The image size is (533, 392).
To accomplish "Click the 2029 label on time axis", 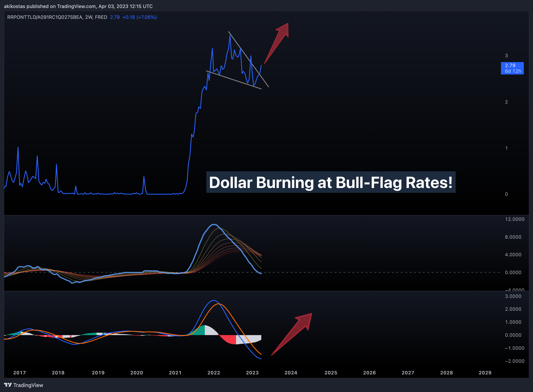I will tap(485, 373).
